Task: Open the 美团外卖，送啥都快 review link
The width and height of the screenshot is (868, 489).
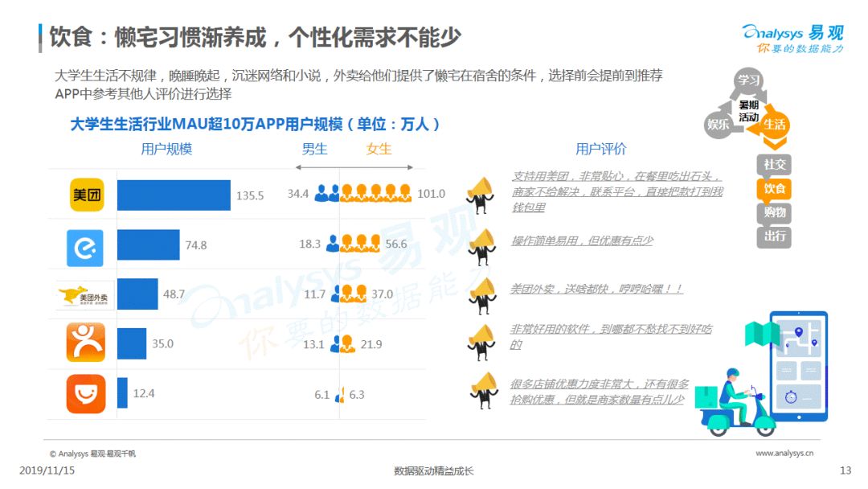Action: pos(596,289)
